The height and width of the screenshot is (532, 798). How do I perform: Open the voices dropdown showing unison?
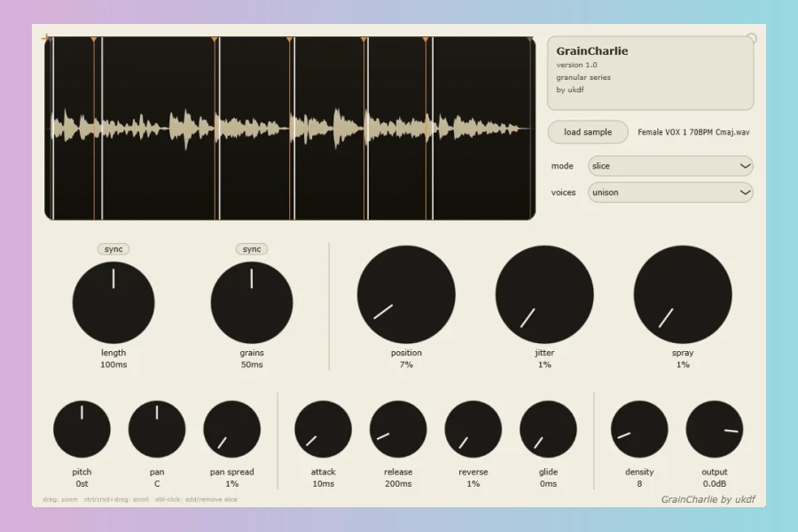tap(671, 192)
